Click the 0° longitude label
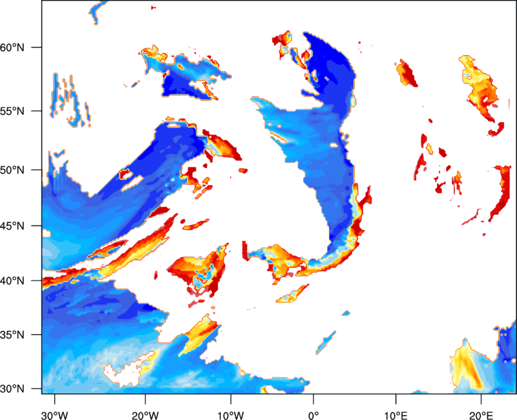Viewport: 517px width, 420px height. pyautogui.click(x=313, y=415)
